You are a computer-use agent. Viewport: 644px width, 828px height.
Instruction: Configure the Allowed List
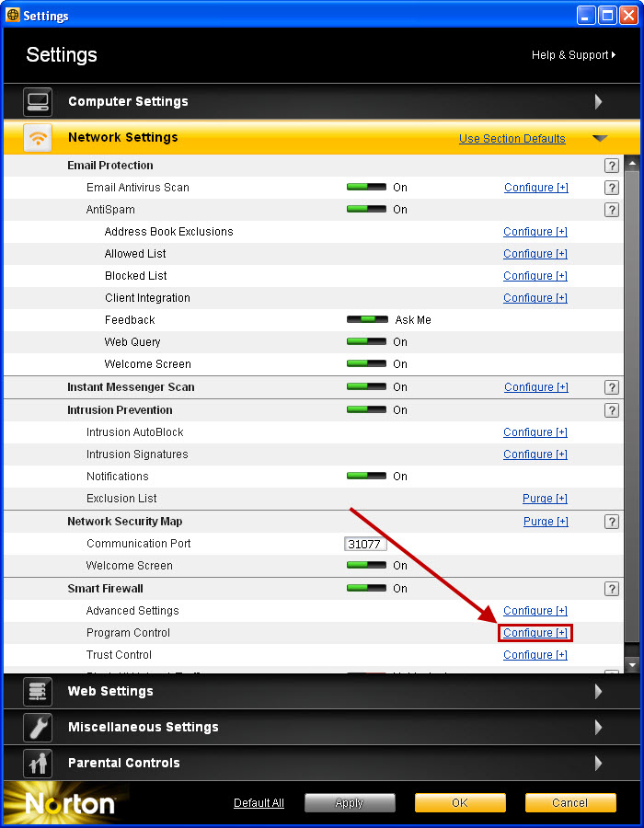coord(535,254)
